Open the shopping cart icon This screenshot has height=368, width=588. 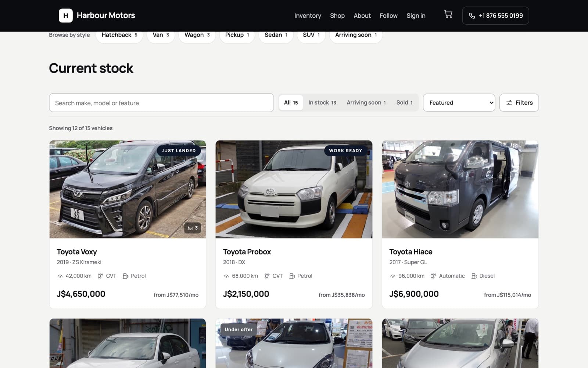click(448, 15)
